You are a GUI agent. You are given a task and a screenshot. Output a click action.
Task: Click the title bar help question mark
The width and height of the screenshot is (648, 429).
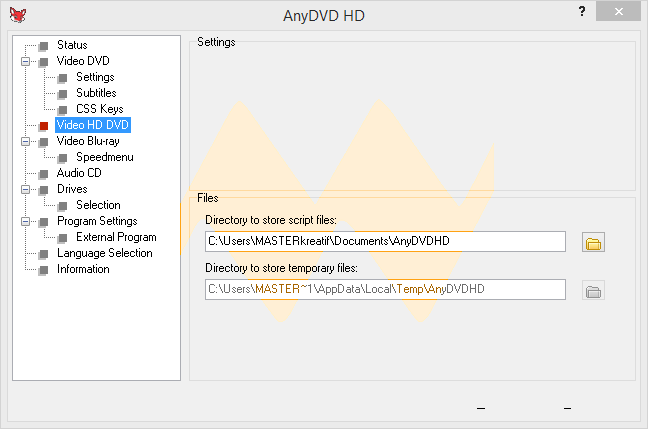coord(581,10)
